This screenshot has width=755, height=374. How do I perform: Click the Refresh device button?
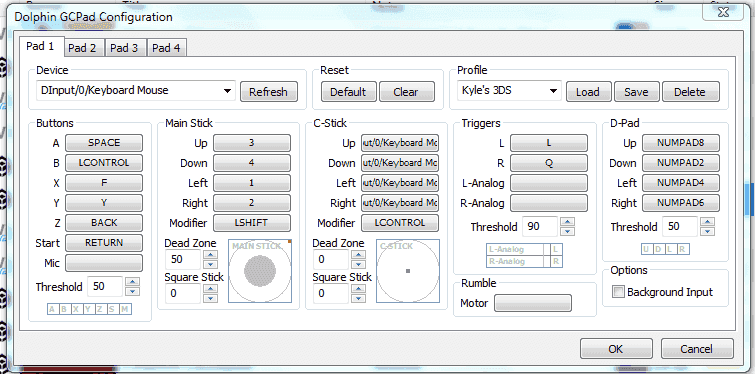point(269,91)
